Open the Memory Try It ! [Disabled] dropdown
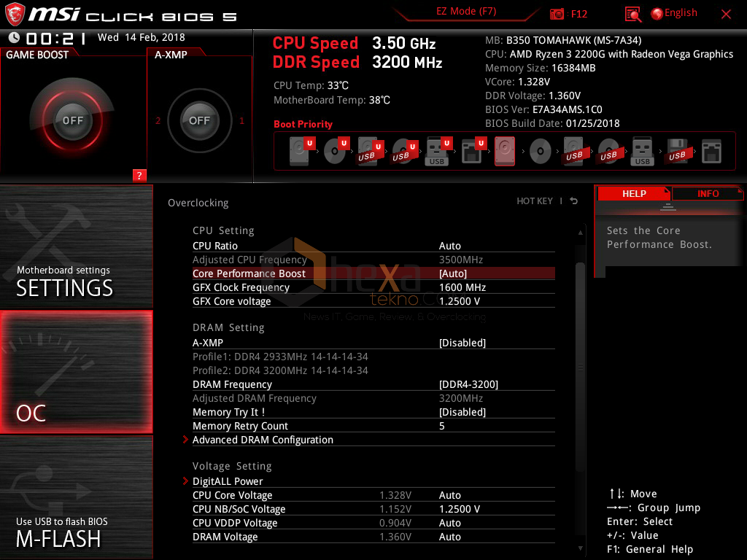This screenshot has height=560, width=747. pos(373,412)
